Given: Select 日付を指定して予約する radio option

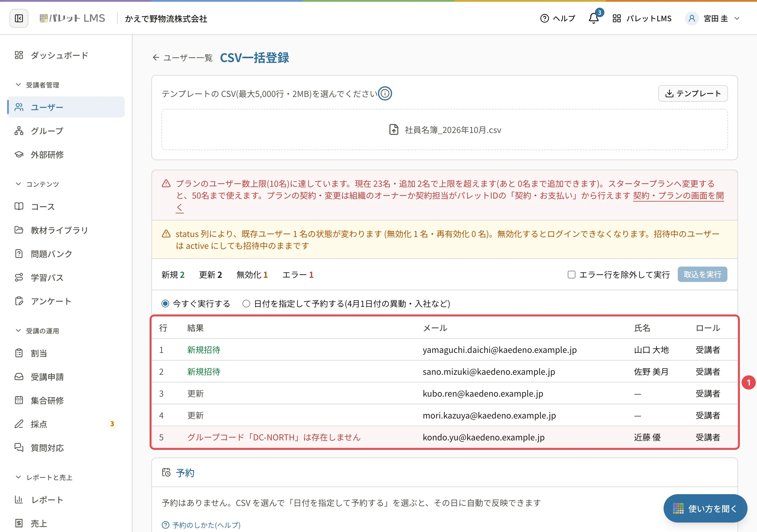Looking at the screenshot, I should point(246,304).
